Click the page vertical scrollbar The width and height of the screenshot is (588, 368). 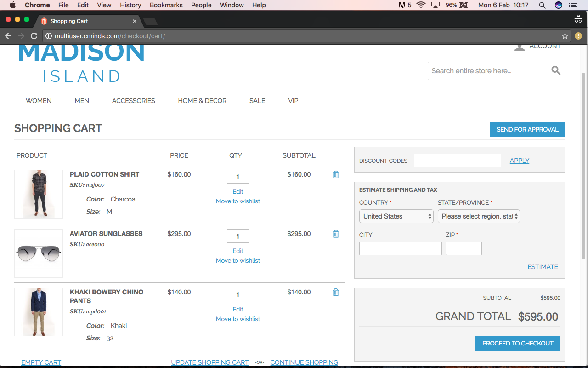click(584, 166)
